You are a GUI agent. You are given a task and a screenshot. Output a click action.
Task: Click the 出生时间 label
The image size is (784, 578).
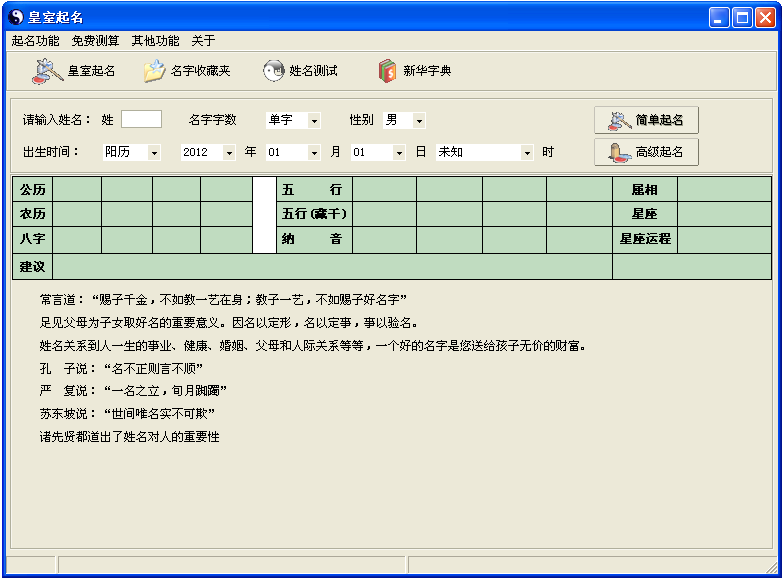click(x=50, y=152)
